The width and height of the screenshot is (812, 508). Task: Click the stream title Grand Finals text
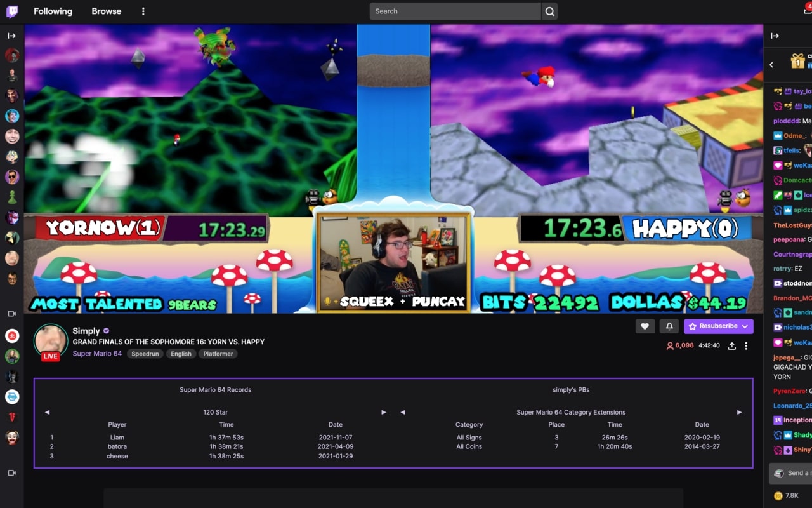tap(169, 342)
